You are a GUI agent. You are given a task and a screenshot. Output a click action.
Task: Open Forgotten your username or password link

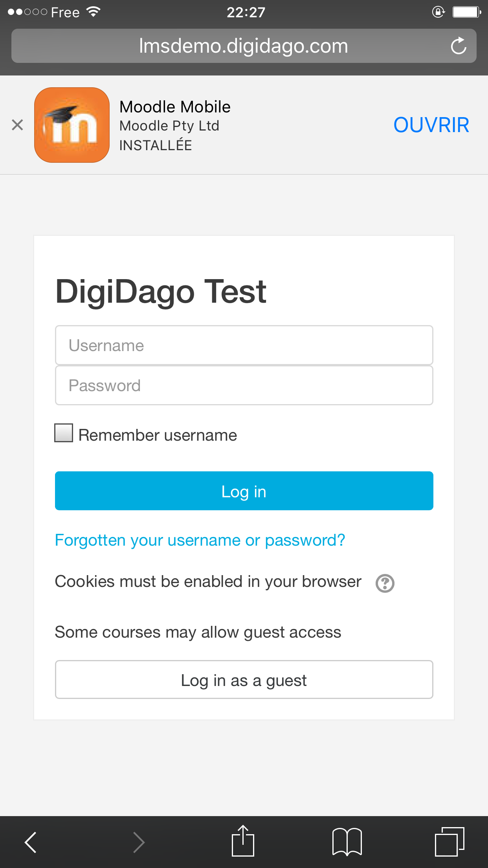coord(200,541)
